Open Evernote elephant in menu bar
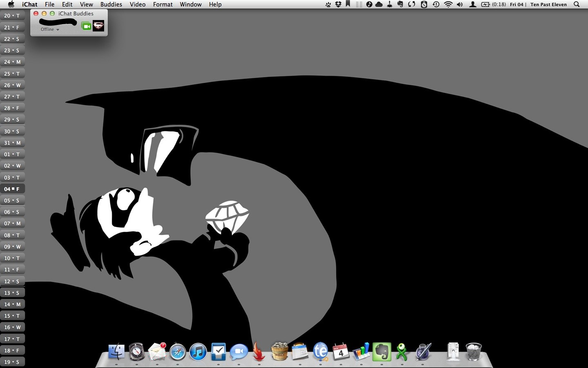 [400, 4]
